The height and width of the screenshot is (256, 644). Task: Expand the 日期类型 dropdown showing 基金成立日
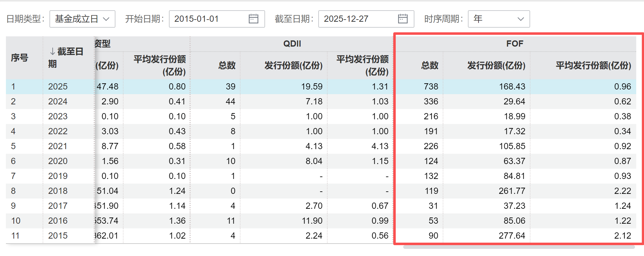tap(82, 19)
